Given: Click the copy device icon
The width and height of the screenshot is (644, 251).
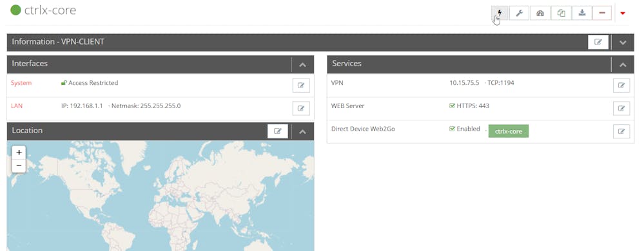Looking at the screenshot, I should click(561, 13).
